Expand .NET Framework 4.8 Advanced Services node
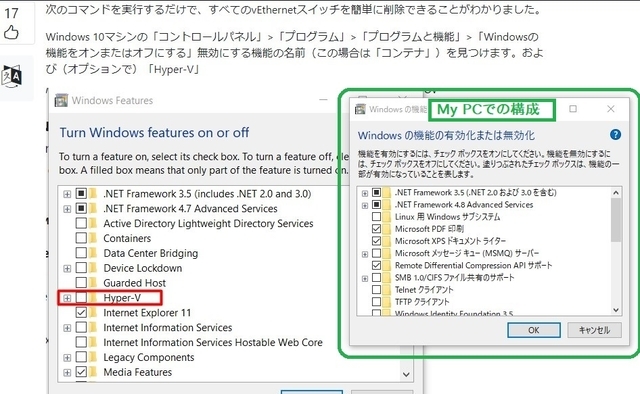Viewport: 640px width, 394px height. click(x=365, y=205)
